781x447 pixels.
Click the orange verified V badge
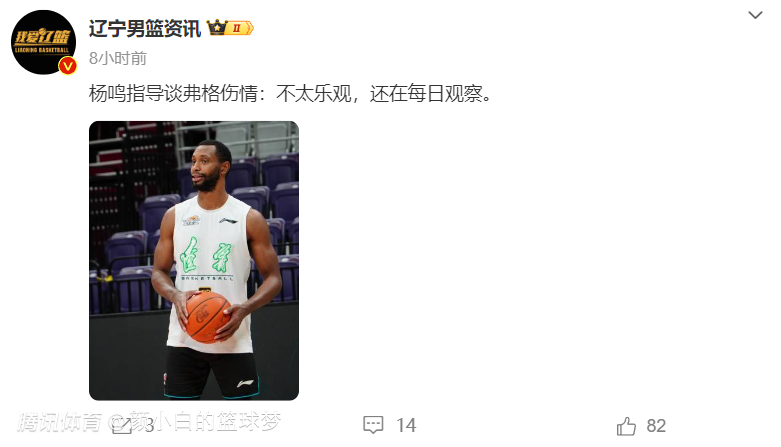point(68,66)
